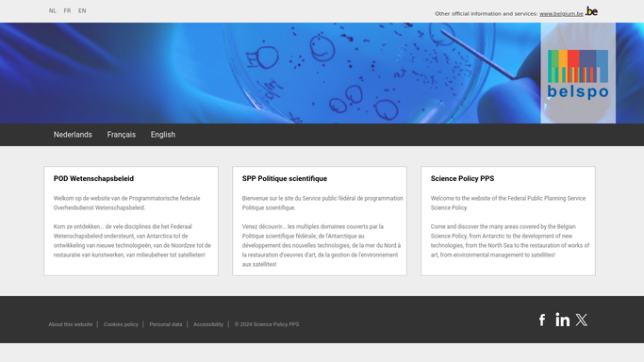The width and height of the screenshot is (644, 362).
Task: Open the POD Wetenschapsbeleid card
Action: point(131,221)
